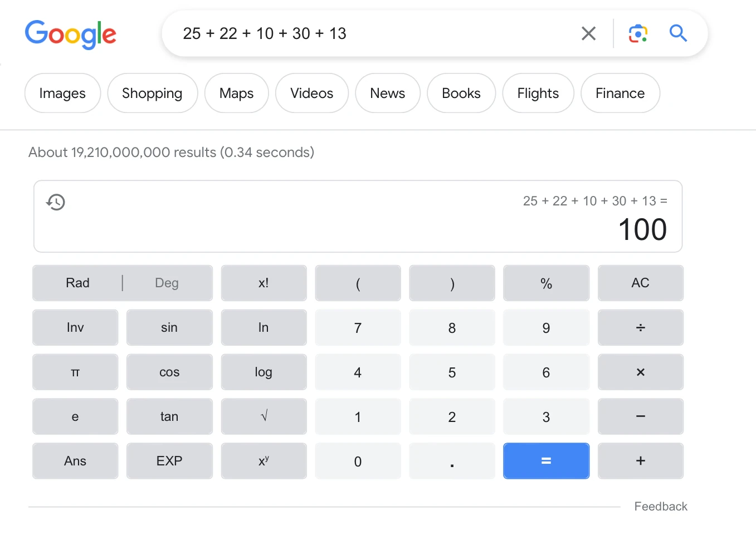Click the Google logo

71,35
